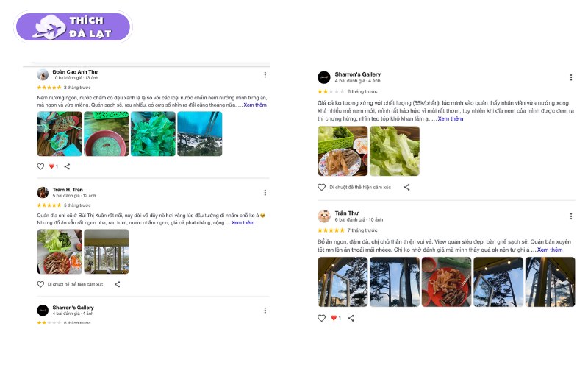The width and height of the screenshot is (588, 368).
Task: Click Đoàn Cao Anh Thư's avatar
Action: [43, 74]
